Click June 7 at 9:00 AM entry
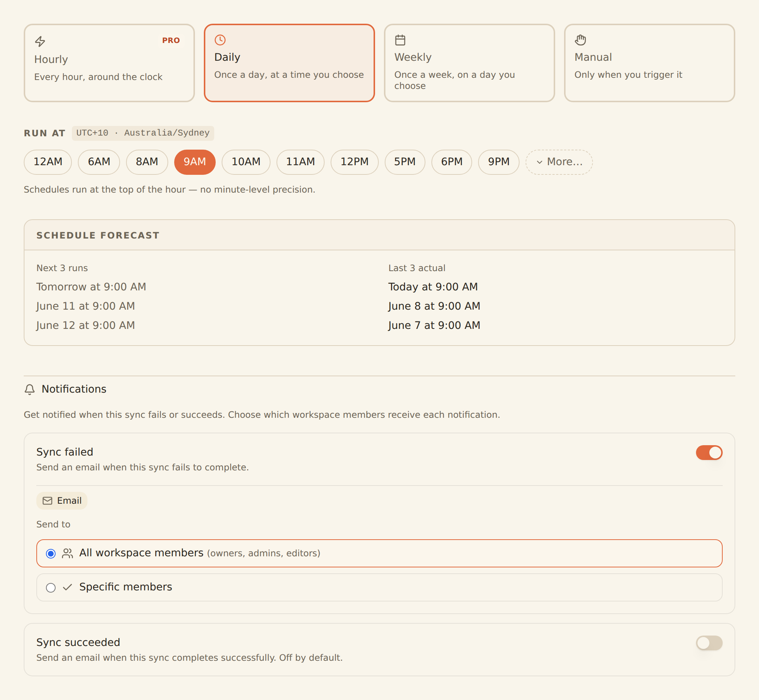The image size is (759, 700). tap(434, 326)
